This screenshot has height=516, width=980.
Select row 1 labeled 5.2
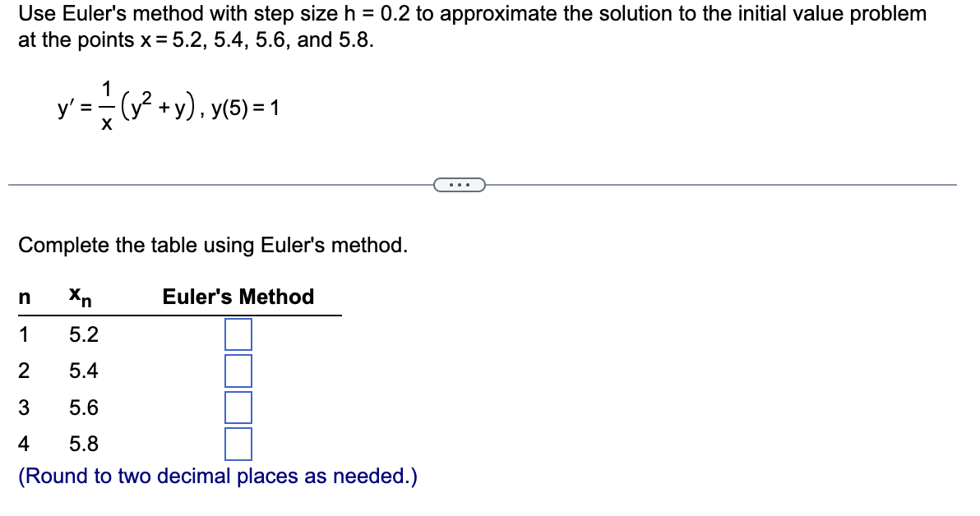[x=82, y=334]
